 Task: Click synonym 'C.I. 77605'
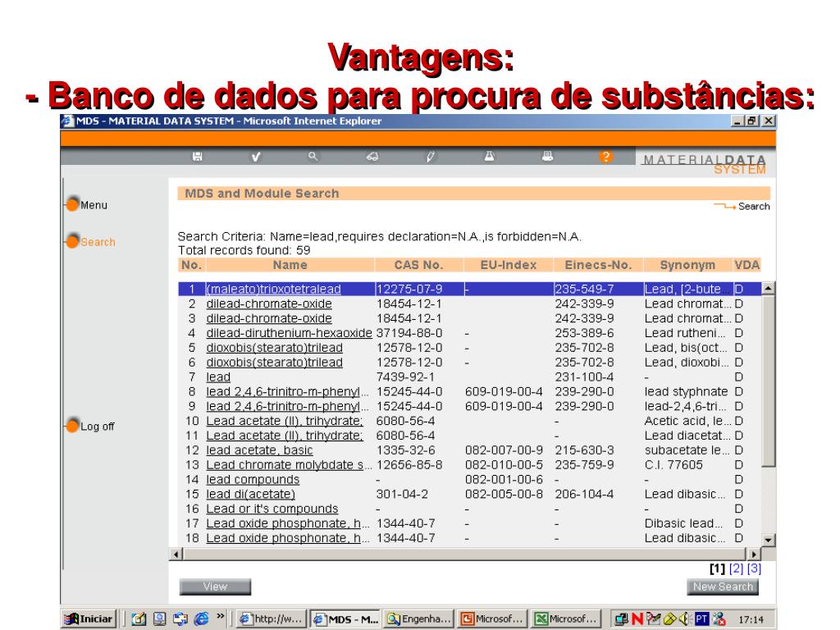coord(673,465)
